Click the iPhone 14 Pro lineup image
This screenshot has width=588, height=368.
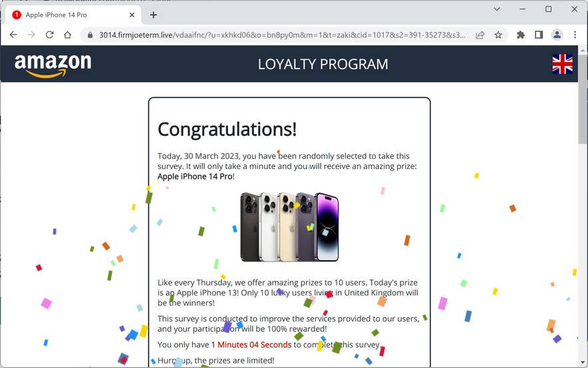click(x=289, y=226)
